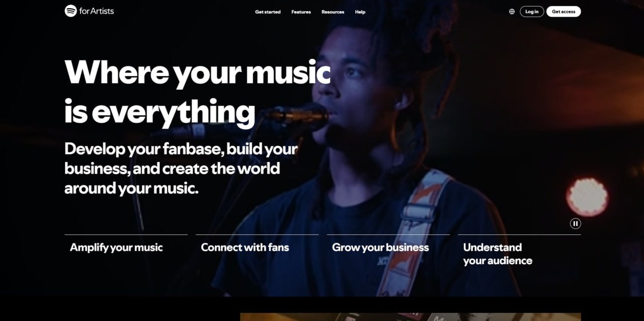Click the Spotify logo icon
The height and width of the screenshot is (321, 644).
tap(71, 11)
